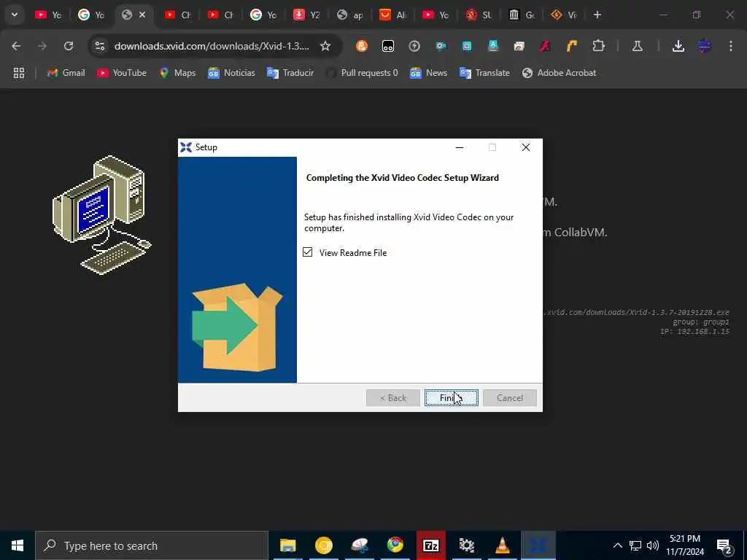Open the Noticias bookmark
747x560 pixels.
pyautogui.click(x=231, y=73)
